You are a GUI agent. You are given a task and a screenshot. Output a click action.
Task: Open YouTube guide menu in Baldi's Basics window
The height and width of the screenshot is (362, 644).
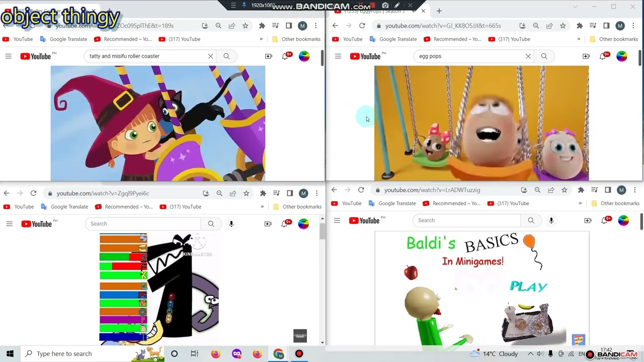tap(337, 220)
